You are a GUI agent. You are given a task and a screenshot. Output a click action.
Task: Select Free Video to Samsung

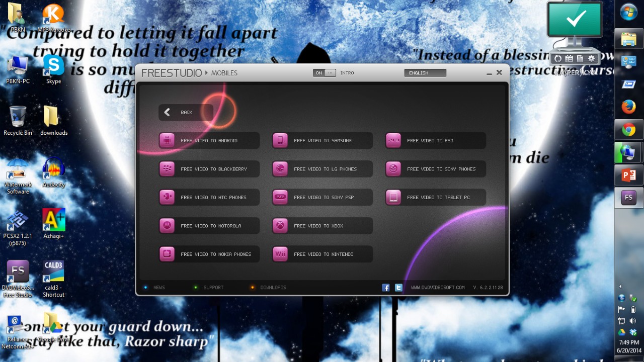pos(323,141)
